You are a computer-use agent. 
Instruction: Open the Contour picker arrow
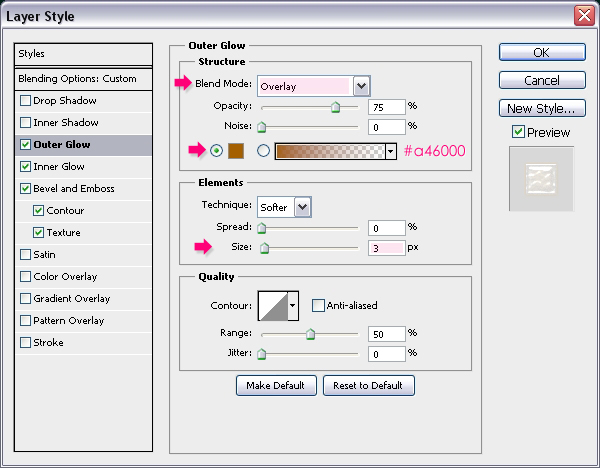tap(293, 306)
